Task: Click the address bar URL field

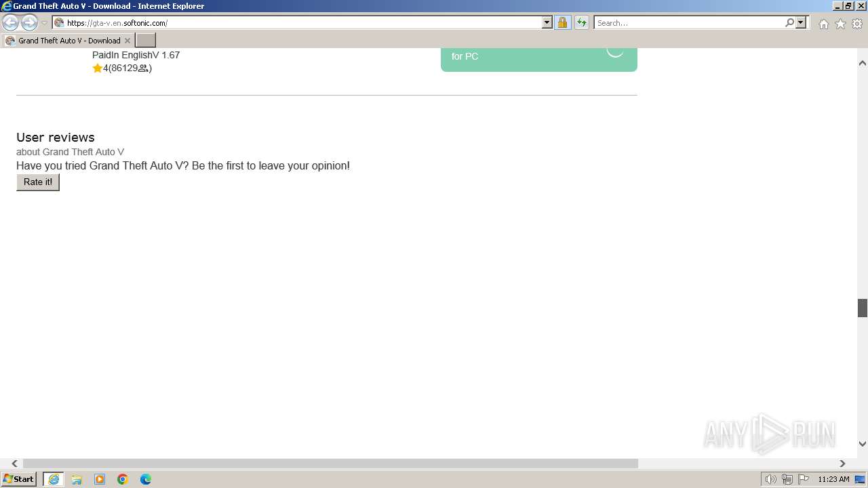Action: coord(297,23)
